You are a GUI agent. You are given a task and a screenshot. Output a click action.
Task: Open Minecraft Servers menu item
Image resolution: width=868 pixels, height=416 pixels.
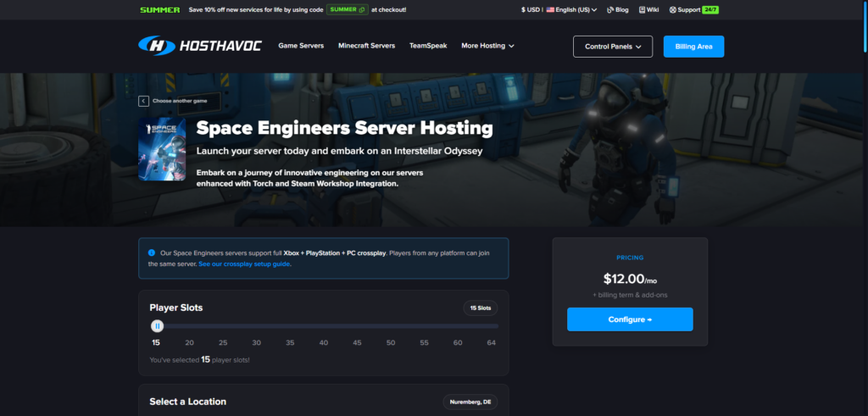[366, 46]
